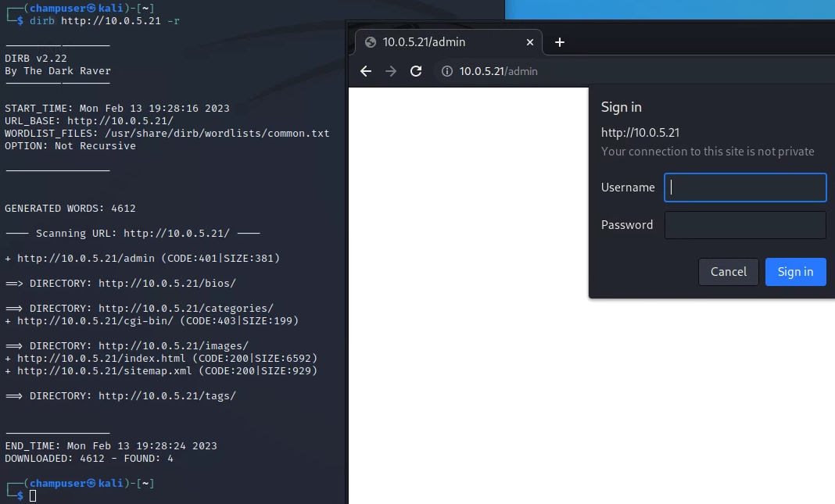Click the address bar URL text

point(498,71)
